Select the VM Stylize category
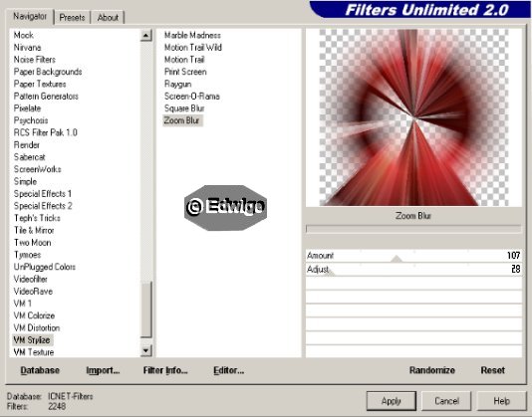532x417 pixels. pos(32,340)
